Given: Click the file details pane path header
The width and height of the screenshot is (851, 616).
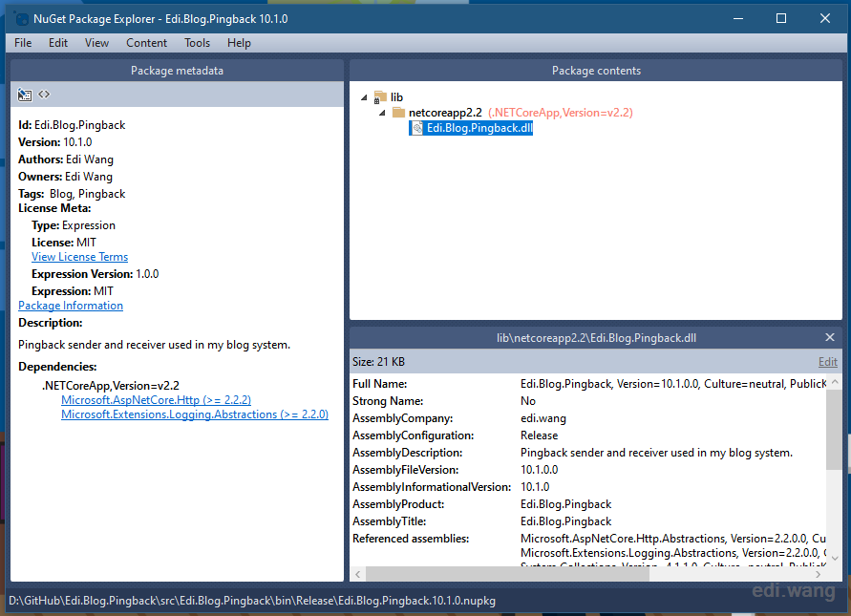Looking at the screenshot, I should [596, 338].
